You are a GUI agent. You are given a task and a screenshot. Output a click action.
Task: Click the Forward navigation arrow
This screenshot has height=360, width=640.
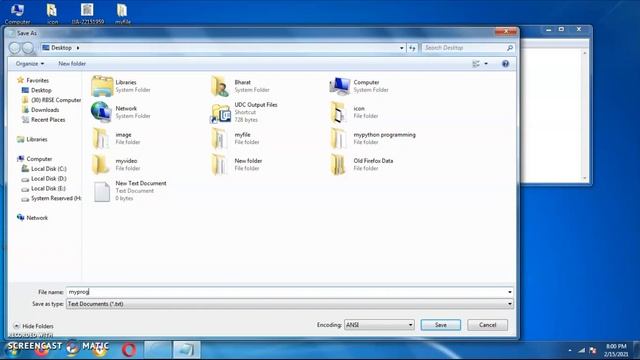tap(28, 48)
